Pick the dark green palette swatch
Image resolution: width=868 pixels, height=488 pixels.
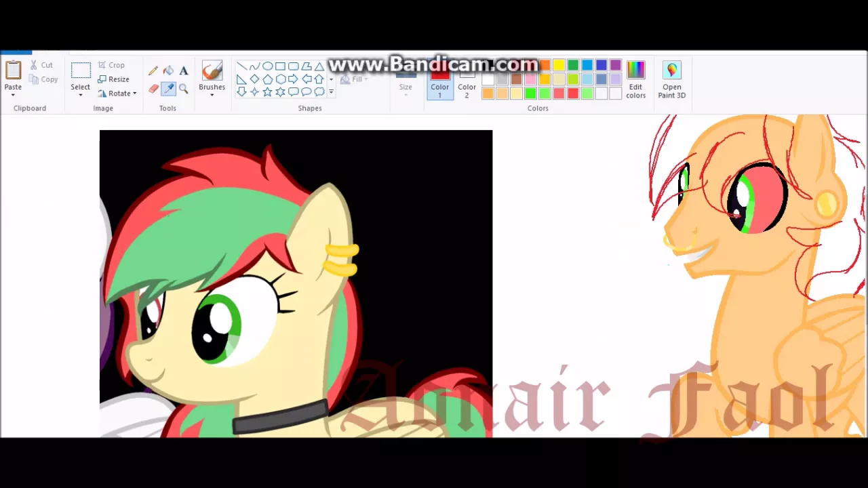(573, 65)
